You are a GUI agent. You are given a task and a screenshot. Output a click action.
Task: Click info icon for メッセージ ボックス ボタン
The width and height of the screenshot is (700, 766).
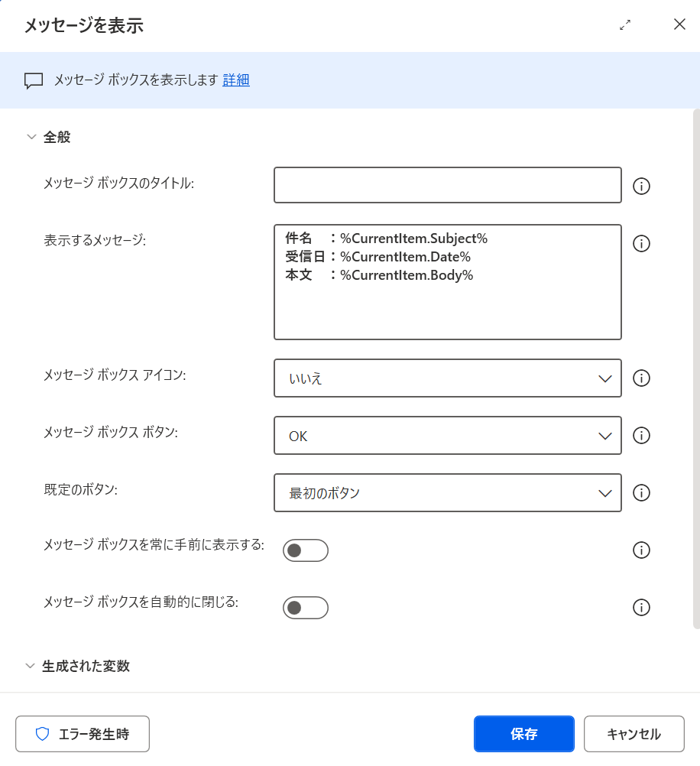coord(641,435)
